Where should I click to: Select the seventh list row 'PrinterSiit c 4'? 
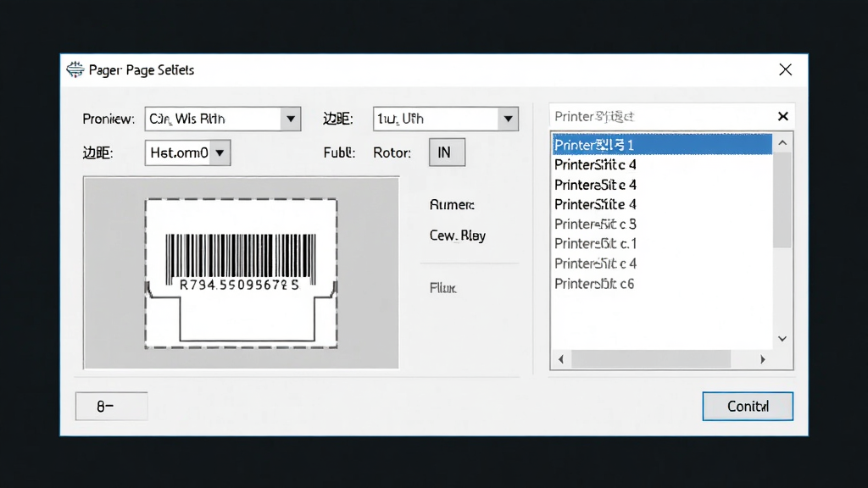point(662,263)
